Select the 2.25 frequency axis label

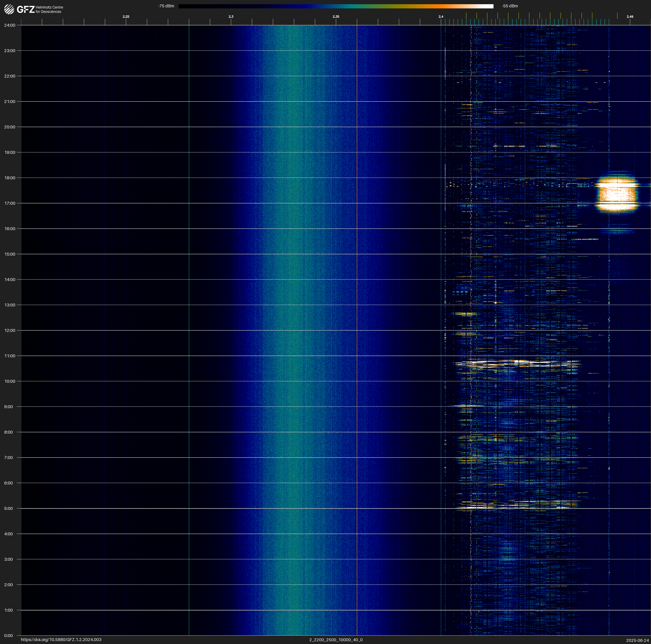(x=126, y=17)
